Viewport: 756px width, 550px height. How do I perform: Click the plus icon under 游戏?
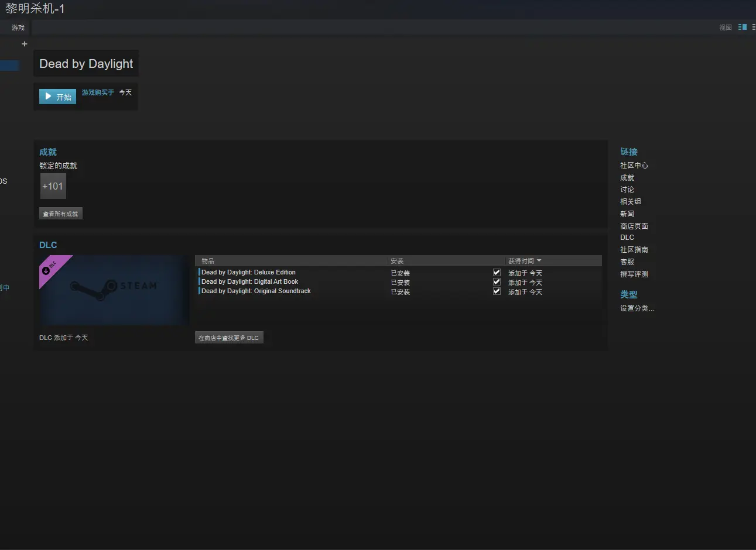pos(25,44)
